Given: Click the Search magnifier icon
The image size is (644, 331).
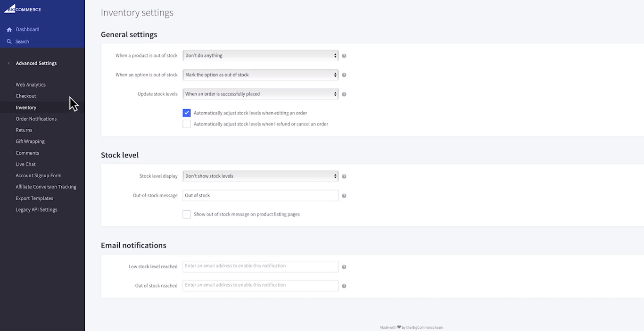Looking at the screenshot, I should coord(9,41).
